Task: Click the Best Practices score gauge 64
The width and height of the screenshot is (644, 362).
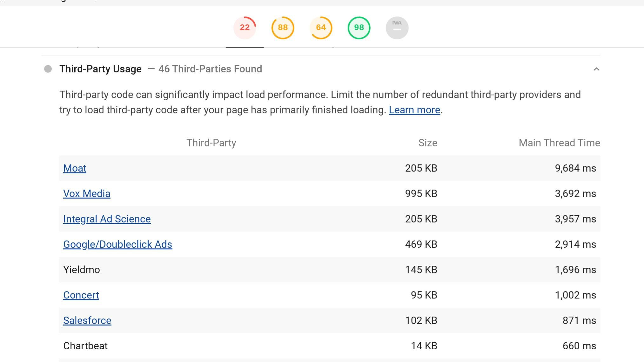Action: tap(321, 28)
